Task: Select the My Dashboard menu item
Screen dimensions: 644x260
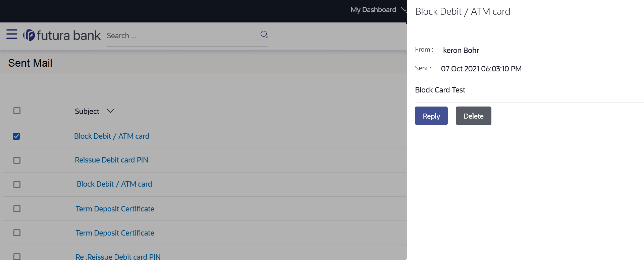Action: (373, 10)
